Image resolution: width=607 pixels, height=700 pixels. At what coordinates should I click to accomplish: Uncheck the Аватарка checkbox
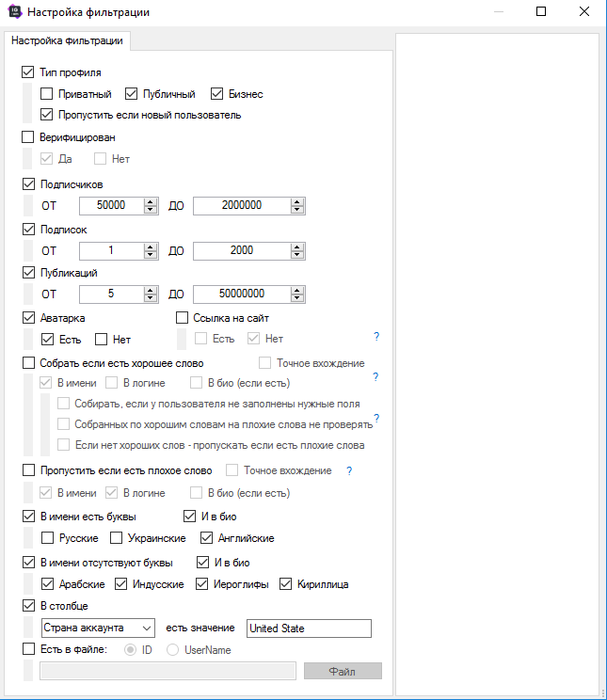(28, 318)
